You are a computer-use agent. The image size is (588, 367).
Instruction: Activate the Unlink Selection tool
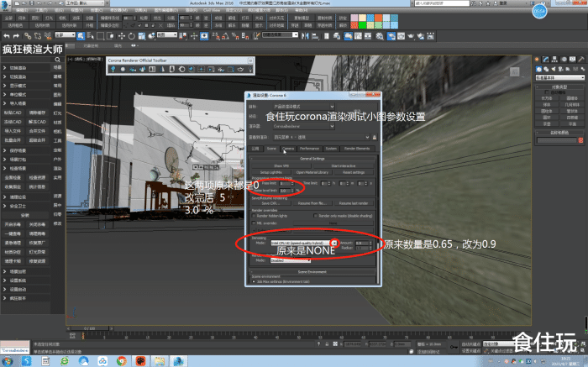tap(38, 36)
